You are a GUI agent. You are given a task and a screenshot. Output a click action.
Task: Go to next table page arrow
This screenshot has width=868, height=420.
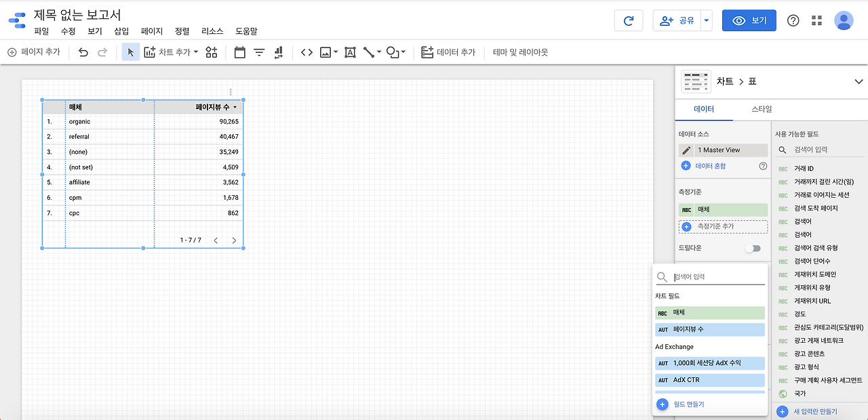pos(234,240)
